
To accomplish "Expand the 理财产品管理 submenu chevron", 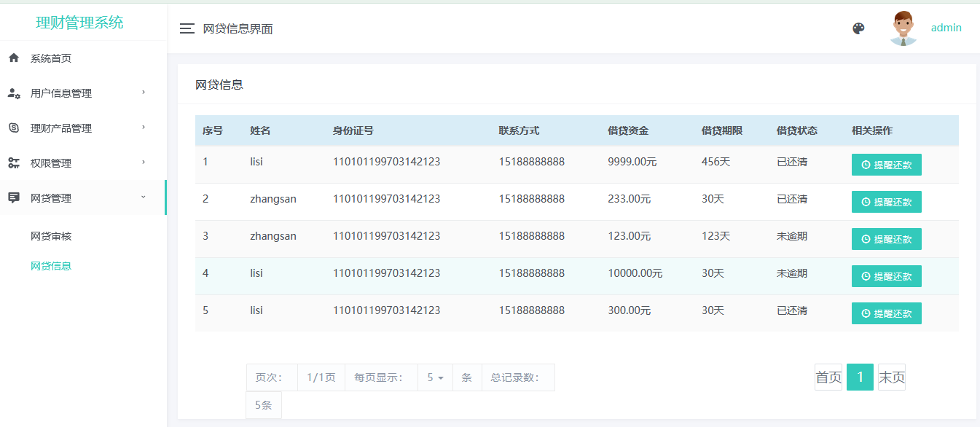I will tap(144, 128).
